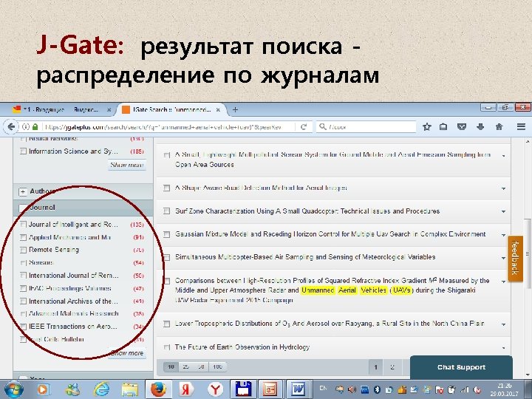This screenshot has width=532, height=399.
Task: Select the Surf Zone Characterization result checkbox
Action: click(166, 211)
